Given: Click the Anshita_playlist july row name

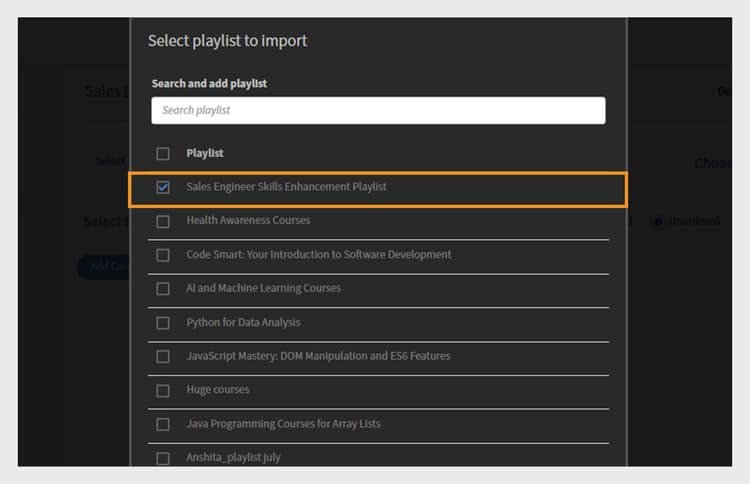Looking at the screenshot, I should (x=233, y=457).
